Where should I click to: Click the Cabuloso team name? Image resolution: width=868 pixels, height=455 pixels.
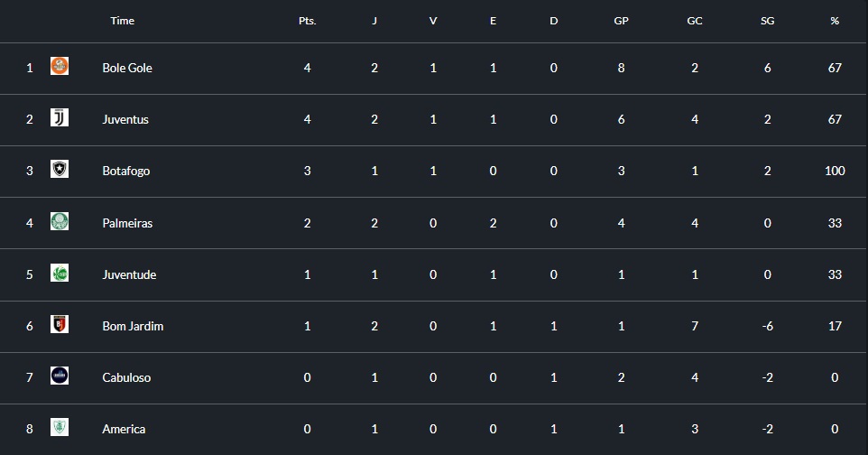click(x=126, y=377)
